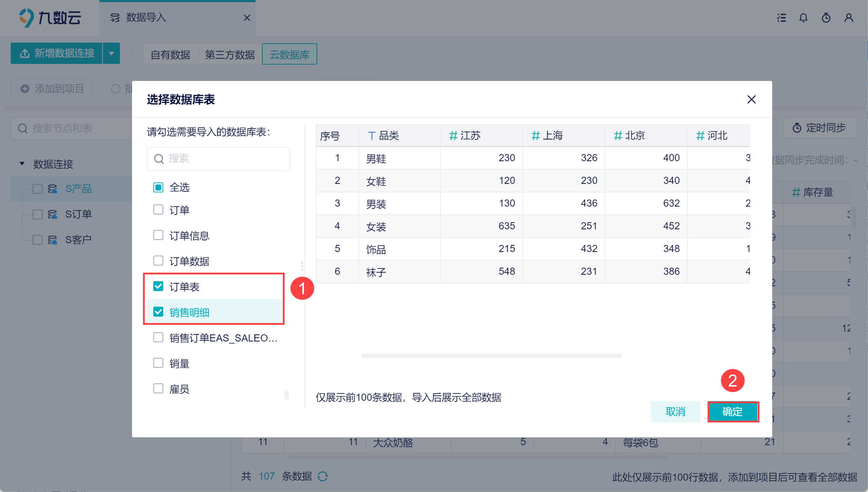This screenshot has width=868, height=492.
Task: Click the S客户 connection database icon
Action: pyautogui.click(x=53, y=240)
